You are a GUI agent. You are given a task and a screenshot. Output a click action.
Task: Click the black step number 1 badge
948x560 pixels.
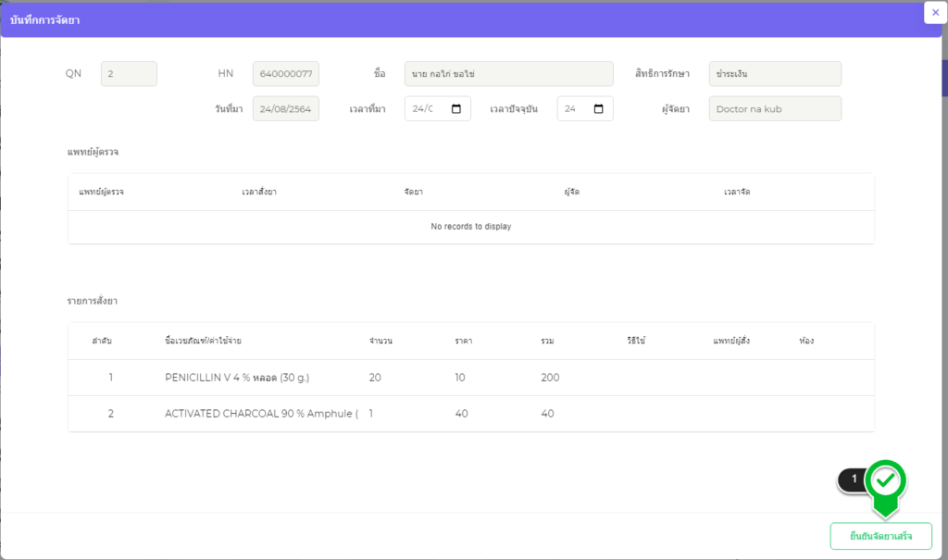pyautogui.click(x=853, y=479)
